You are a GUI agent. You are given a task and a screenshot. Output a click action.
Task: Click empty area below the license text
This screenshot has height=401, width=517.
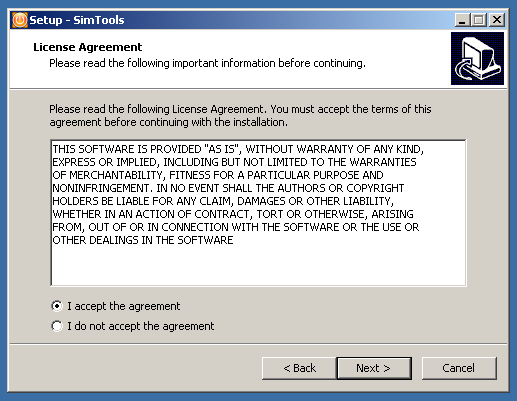tap(258, 267)
